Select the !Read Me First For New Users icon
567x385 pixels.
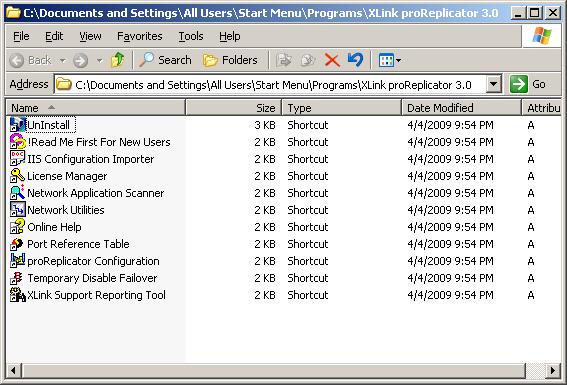[x=17, y=142]
